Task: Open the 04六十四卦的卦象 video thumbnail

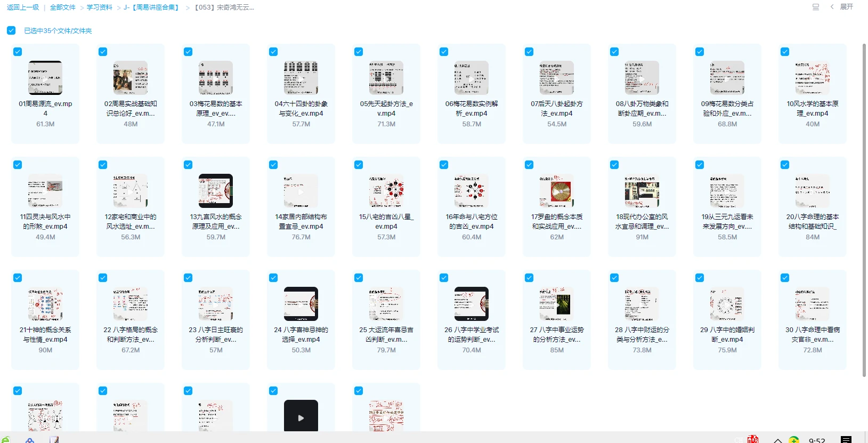Action: [301, 78]
